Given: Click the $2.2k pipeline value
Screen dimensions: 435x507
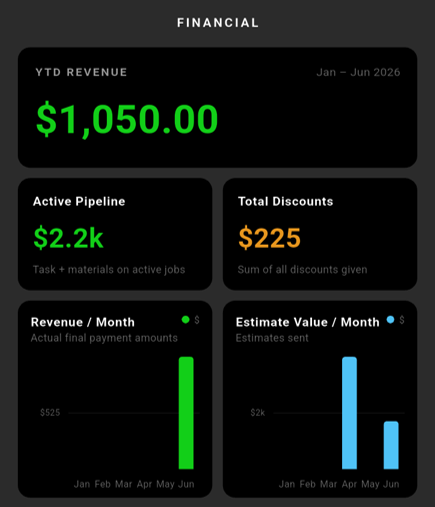Looking at the screenshot, I should (68, 238).
